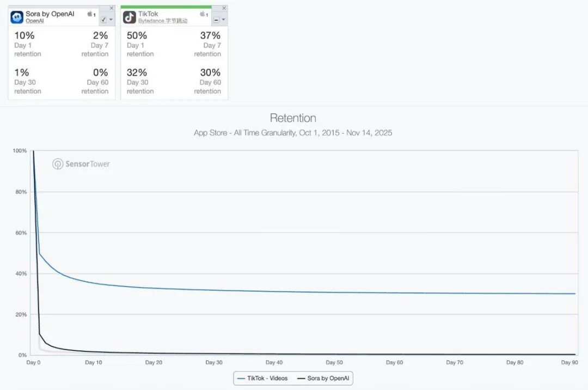Click the Retention chart title
This screenshot has height=390, width=588.
(x=293, y=118)
